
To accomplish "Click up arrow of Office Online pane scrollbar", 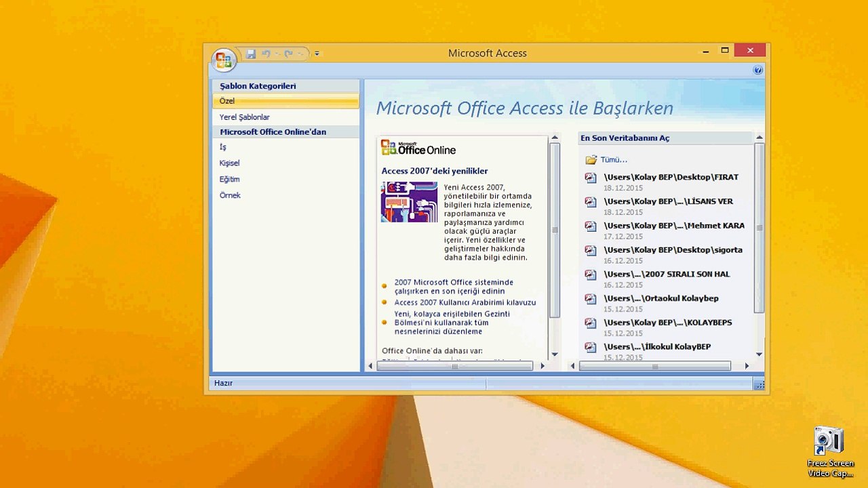I will point(555,138).
